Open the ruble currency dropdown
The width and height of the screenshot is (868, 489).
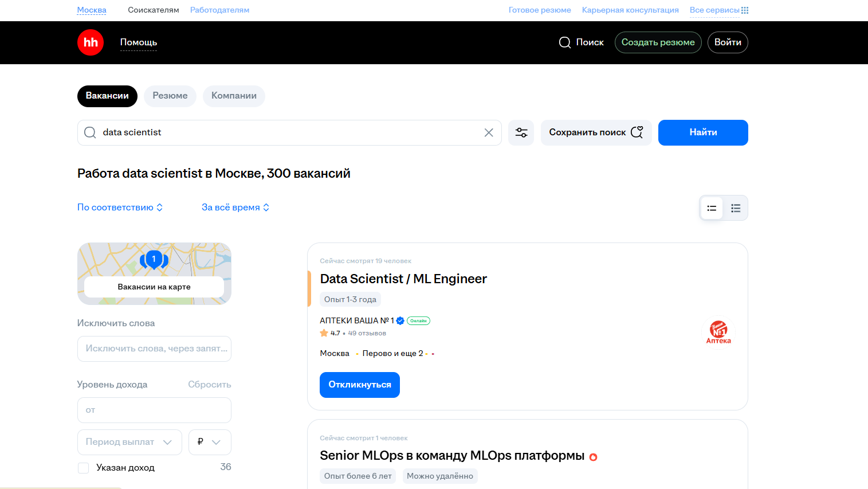[210, 442]
